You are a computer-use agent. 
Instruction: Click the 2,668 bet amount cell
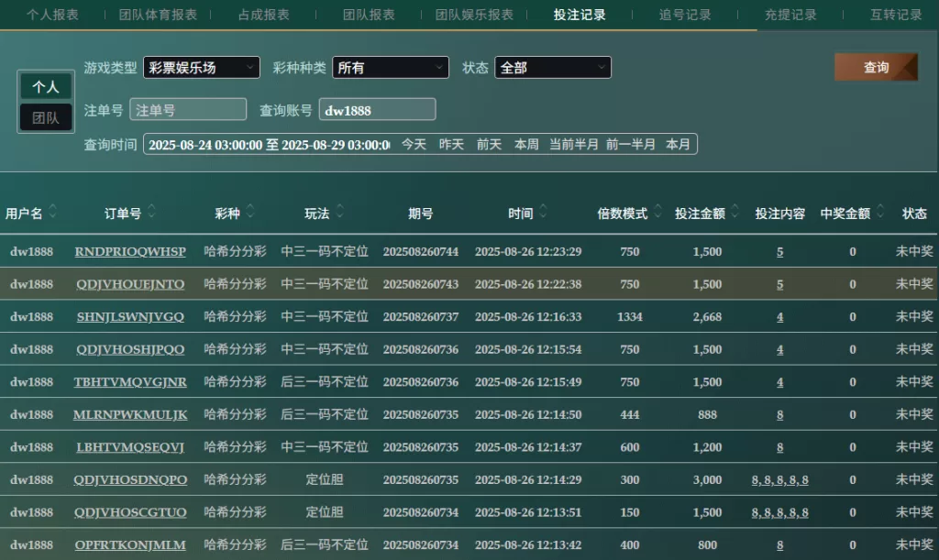click(707, 316)
